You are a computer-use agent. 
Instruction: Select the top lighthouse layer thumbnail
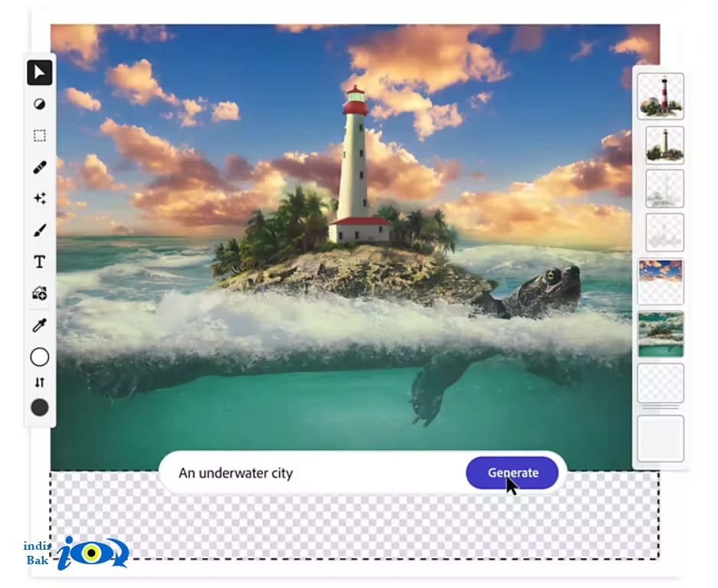point(661,96)
